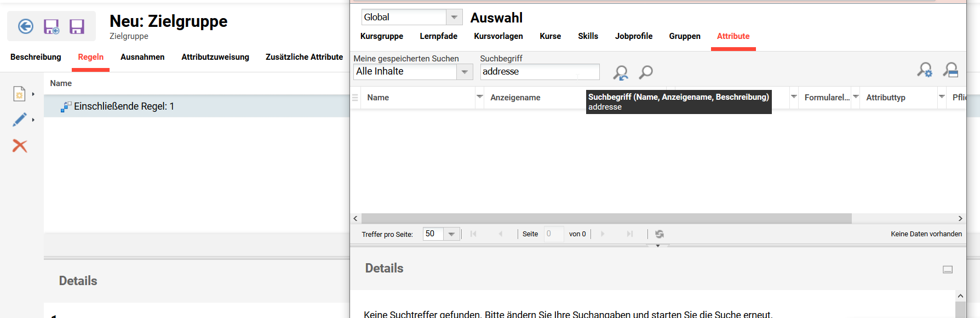Click the save search magnifier icon
The image size is (980, 318).
point(950,70)
